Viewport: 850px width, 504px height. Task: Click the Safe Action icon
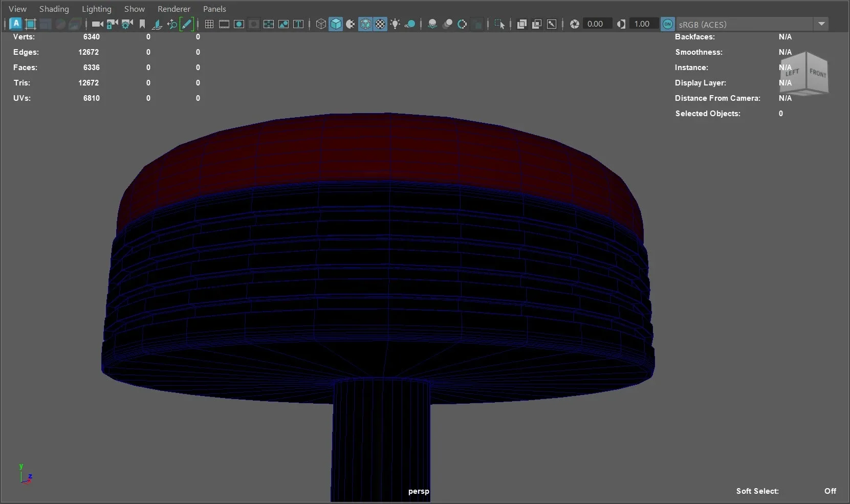284,24
